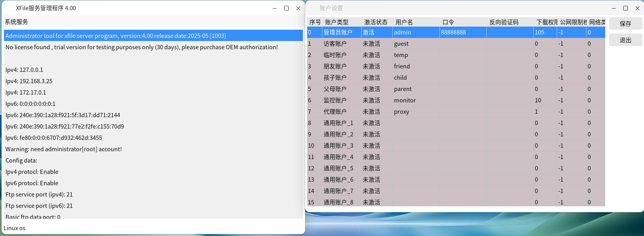This screenshot has height=236, width=644.
Task: Select the guest username cell
Action: (401, 44)
